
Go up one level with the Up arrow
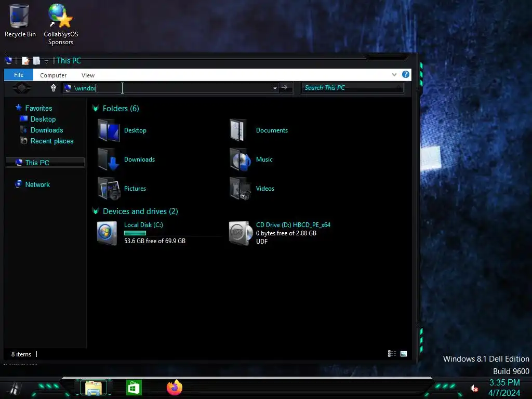tap(54, 88)
